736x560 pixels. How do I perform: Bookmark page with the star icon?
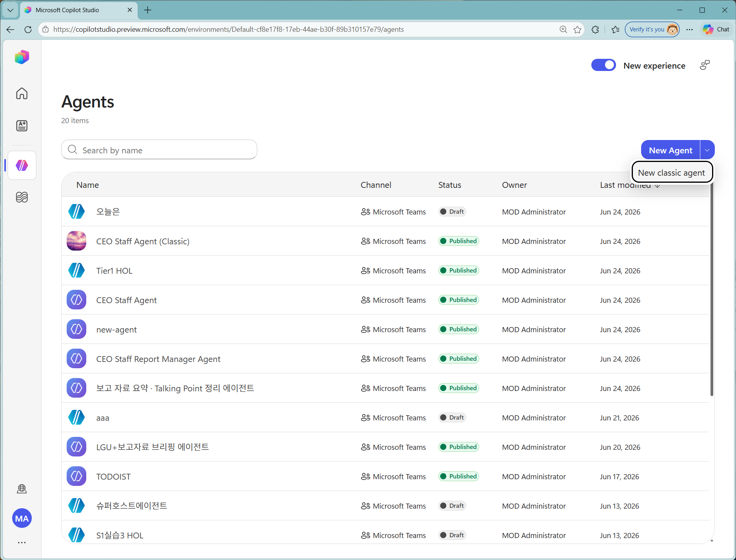click(577, 29)
